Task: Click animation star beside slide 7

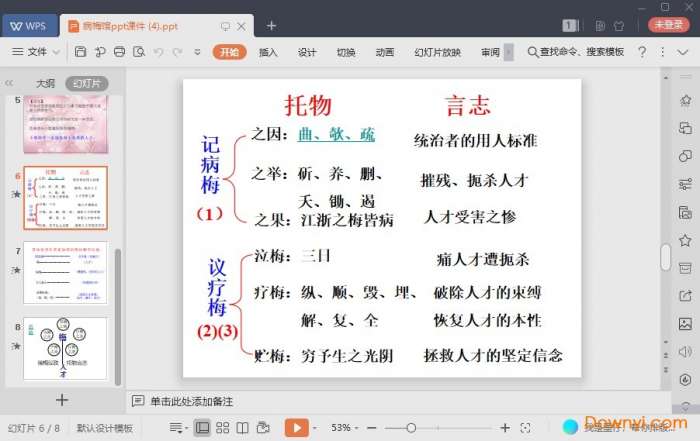Action: tap(17, 270)
